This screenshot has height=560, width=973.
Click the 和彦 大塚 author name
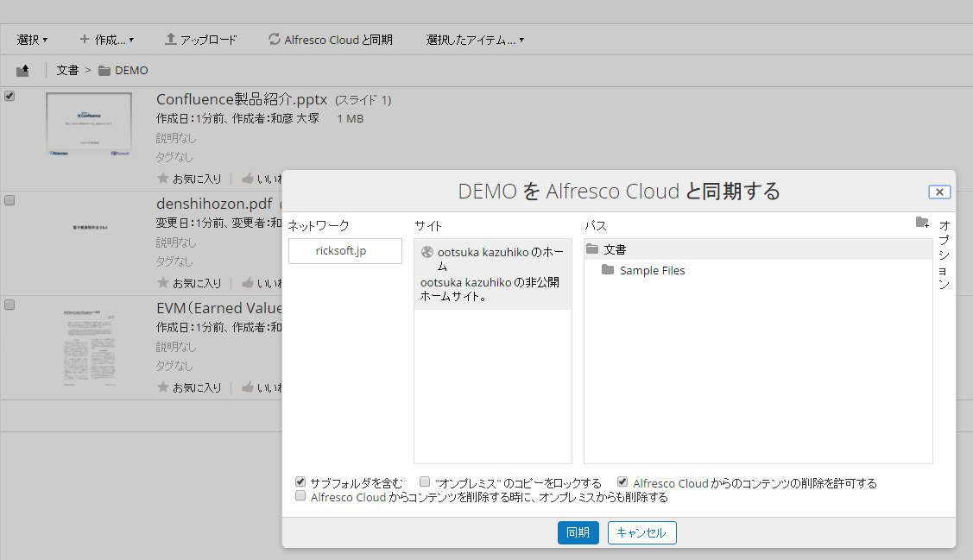[294, 118]
